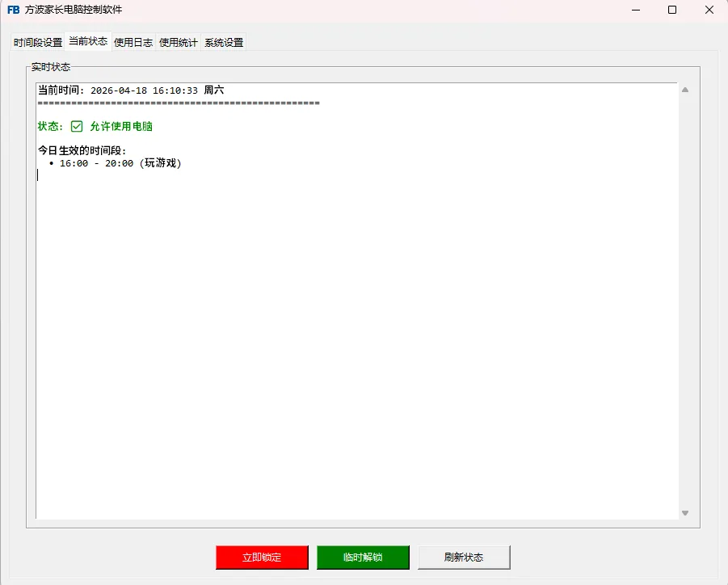The width and height of the screenshot is (728, 585).
Task: Click the green checkmark status icon
Action: [77, 126]
